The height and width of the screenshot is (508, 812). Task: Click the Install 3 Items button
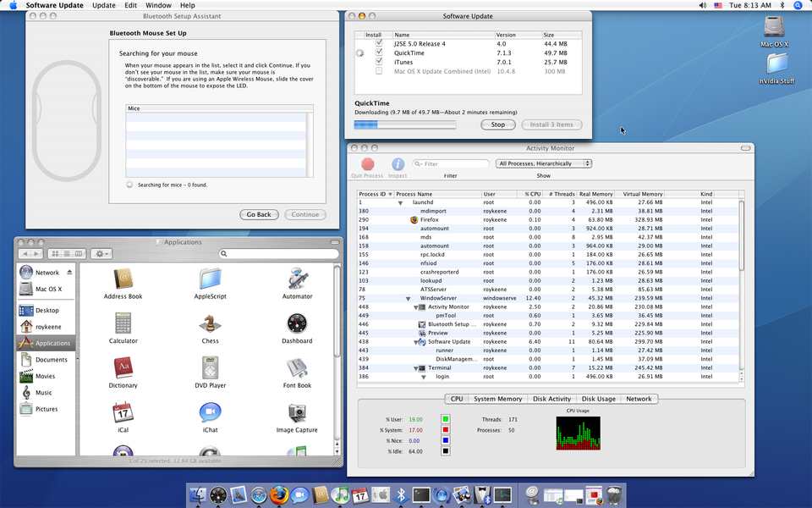[551, 124]
